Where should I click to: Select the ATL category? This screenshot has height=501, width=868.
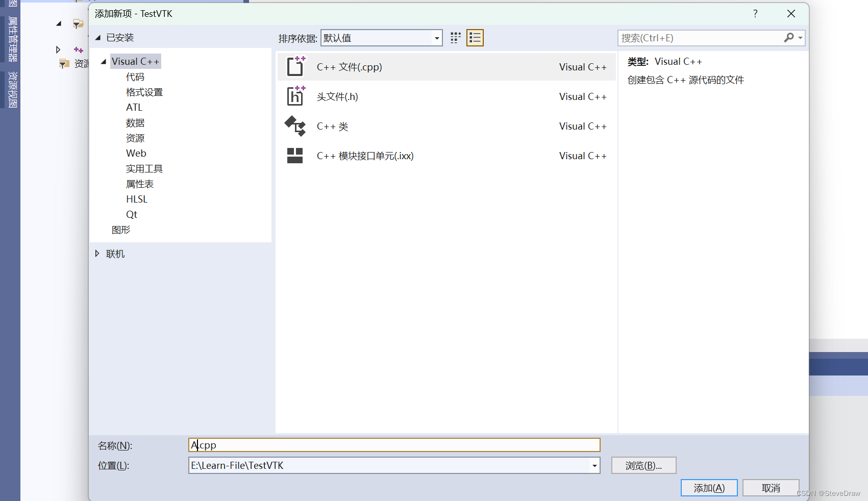134,108
